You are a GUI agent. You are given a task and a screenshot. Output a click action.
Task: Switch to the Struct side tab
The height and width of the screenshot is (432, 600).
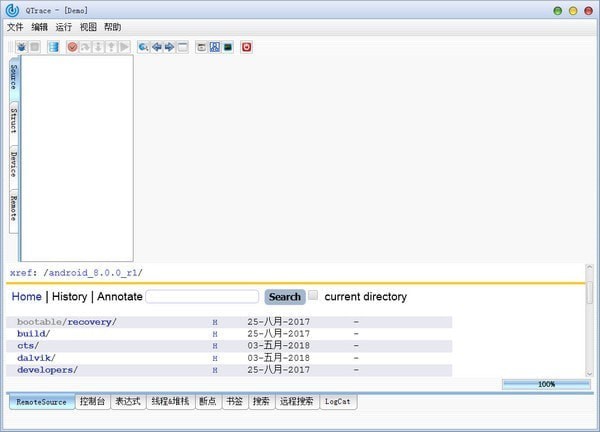(14, 127)
